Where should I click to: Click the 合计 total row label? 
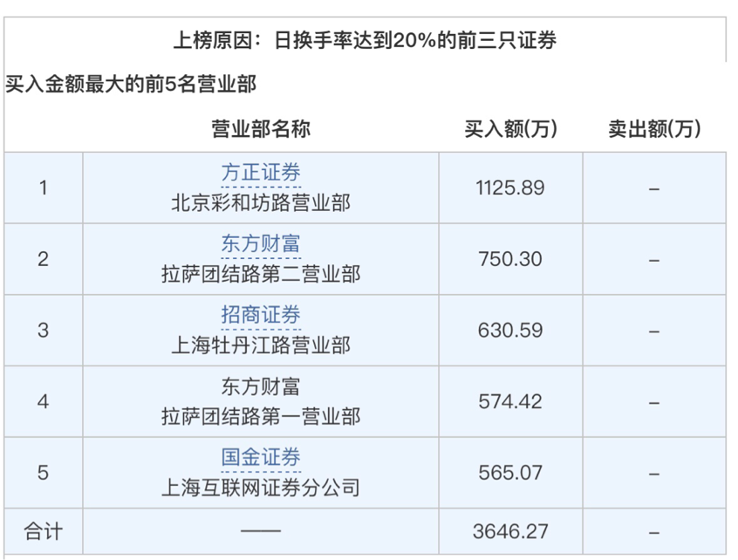[x=44, y=531]
